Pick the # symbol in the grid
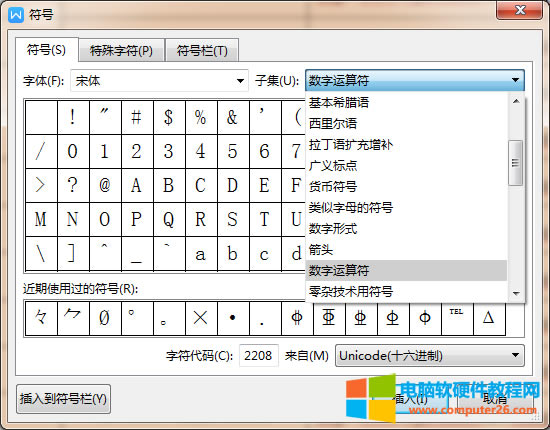 pyautogui.click(x=137, y=117)
